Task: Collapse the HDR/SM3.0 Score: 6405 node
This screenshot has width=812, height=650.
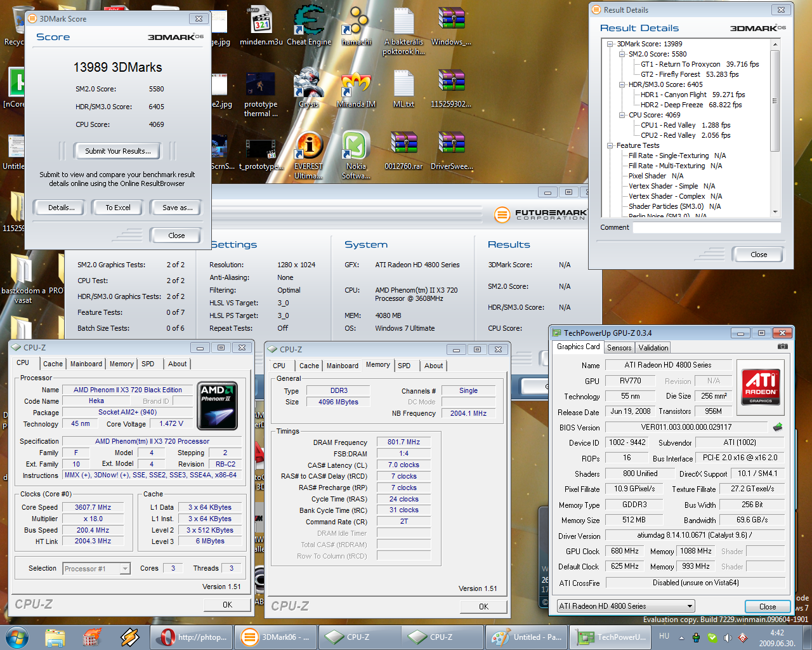Action: point(622,84)
